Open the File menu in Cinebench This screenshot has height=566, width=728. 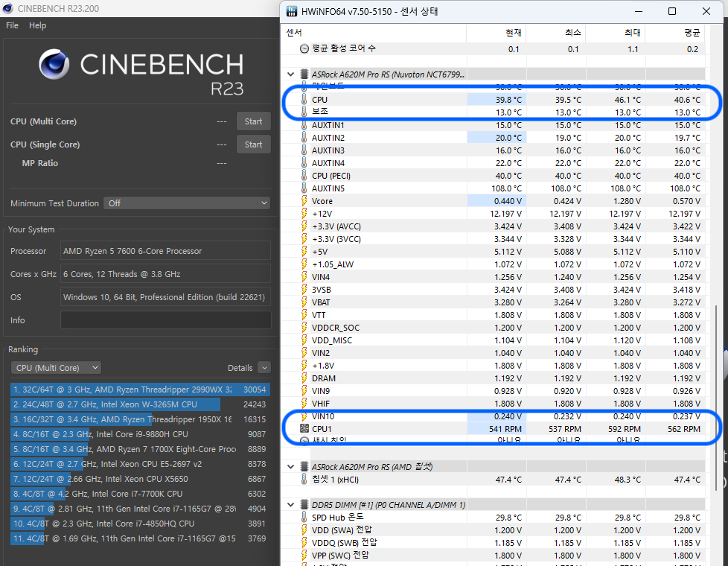pyautogui.click(x=12, y=25)
